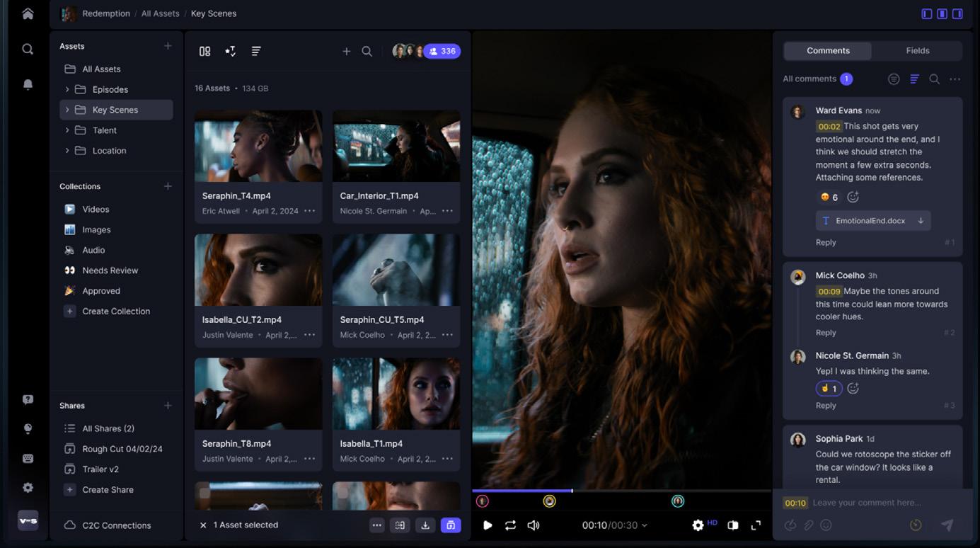Image resolution: width=980 pixels, height=548 pixels.
Task: Filter comments icon in comments header
Action: [894, 79]
